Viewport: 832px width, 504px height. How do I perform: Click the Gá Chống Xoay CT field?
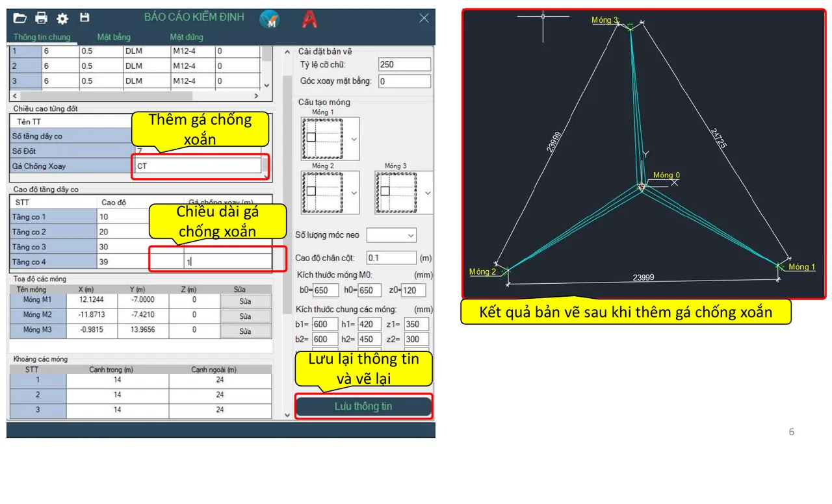[198, 166]
